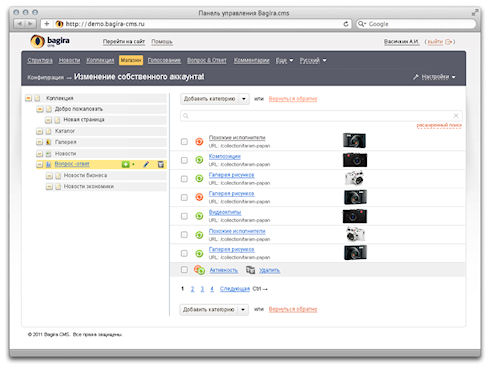This screenshot has height=370, width=490.
Task: Tick the checkbox for last Галерея рисунков row
Action: 184,254
